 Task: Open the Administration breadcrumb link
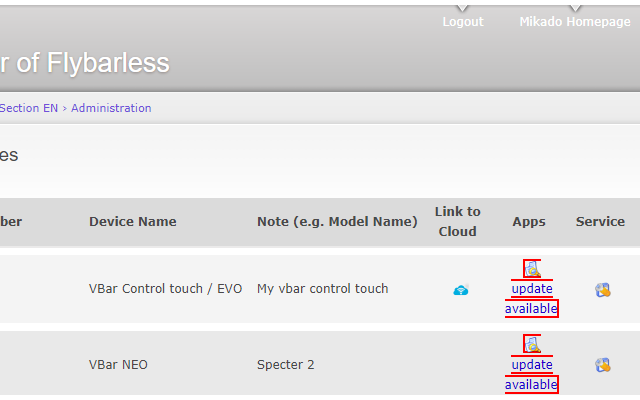[111, 108]
